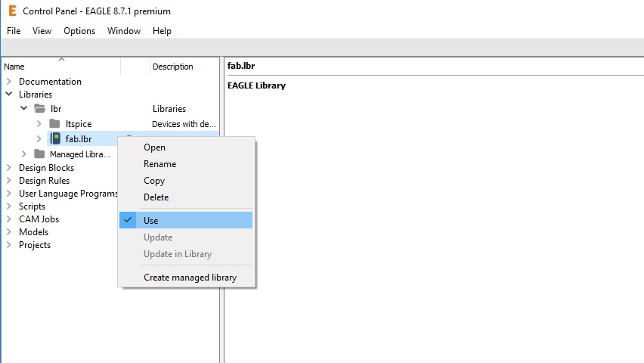Click the EAGLE application logo icon
The height and width of the screenshot is (363, 644).
click(x=12, y=11)
